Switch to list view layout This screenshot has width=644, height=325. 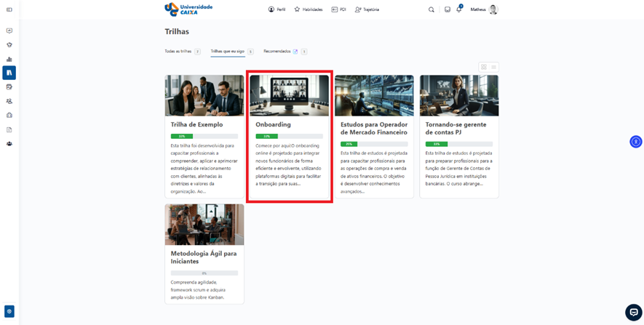point(494,67)
